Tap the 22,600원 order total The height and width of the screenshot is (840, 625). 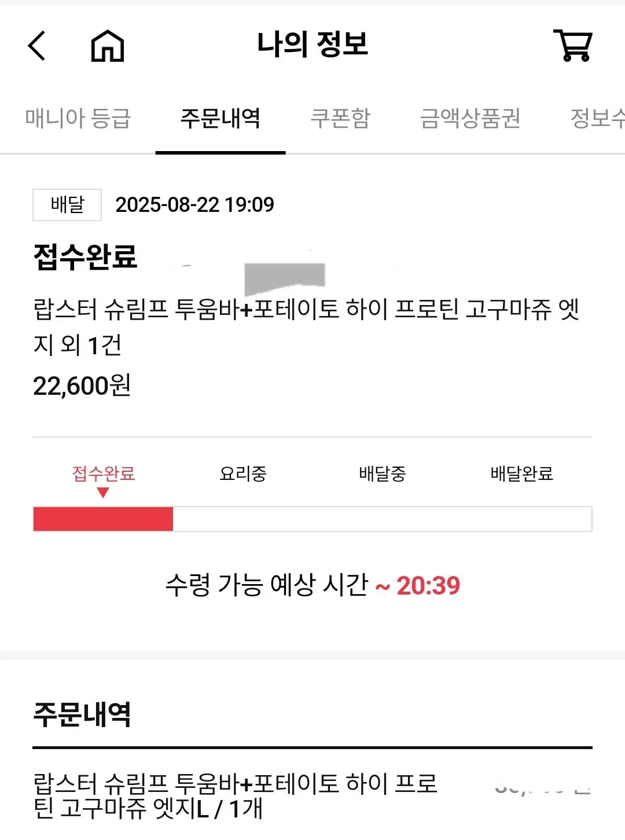(x=82, y=386)
